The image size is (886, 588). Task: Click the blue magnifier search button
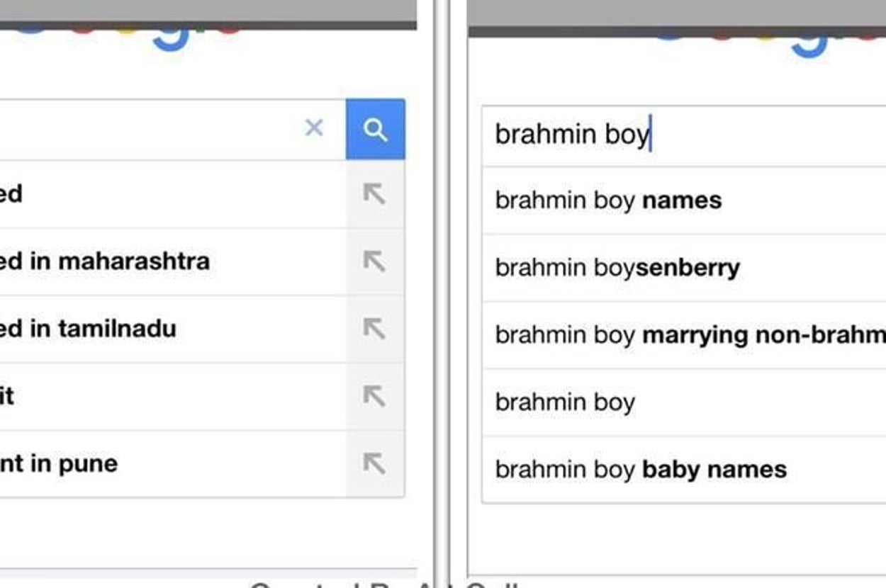pyautogui.click(x=375, y=130)
